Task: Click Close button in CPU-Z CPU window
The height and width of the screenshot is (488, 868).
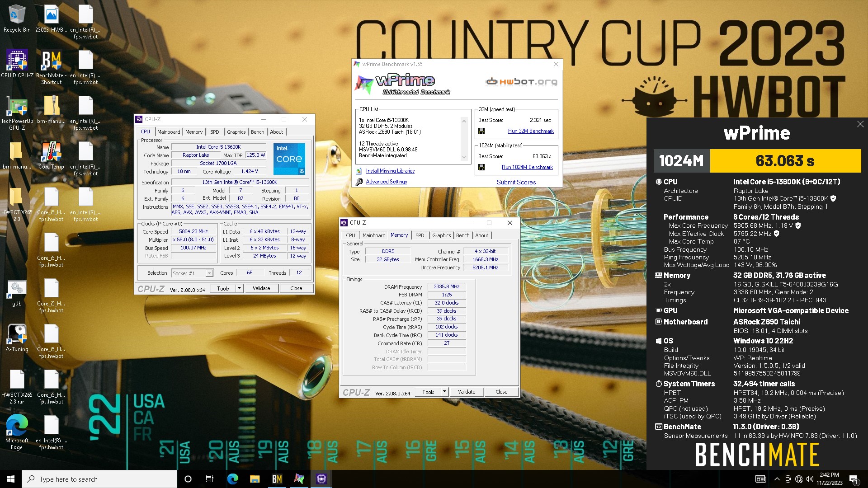Action: click(x=296, y=288)
